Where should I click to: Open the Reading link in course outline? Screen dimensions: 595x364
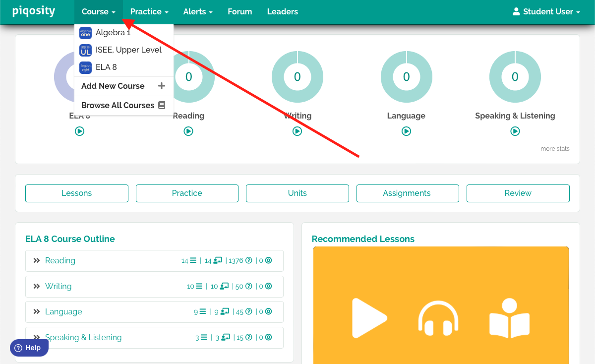[x=60, y=260]
